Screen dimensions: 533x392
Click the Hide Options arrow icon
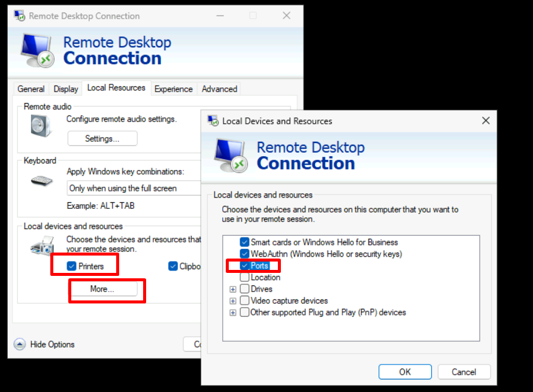pyautogui.click(x=20, y=344)
